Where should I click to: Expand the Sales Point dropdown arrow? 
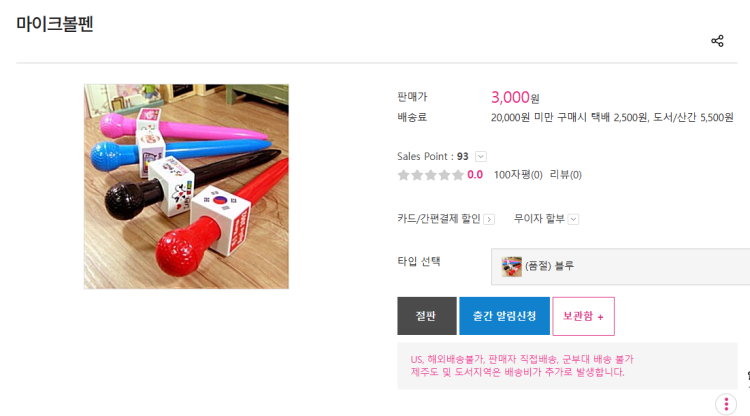point(481,156)
